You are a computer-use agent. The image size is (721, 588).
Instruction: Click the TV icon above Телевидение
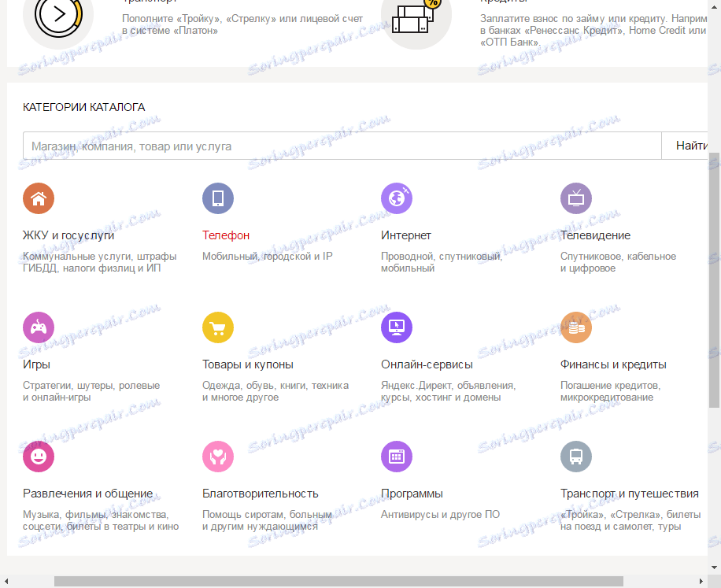pos(575,198)
